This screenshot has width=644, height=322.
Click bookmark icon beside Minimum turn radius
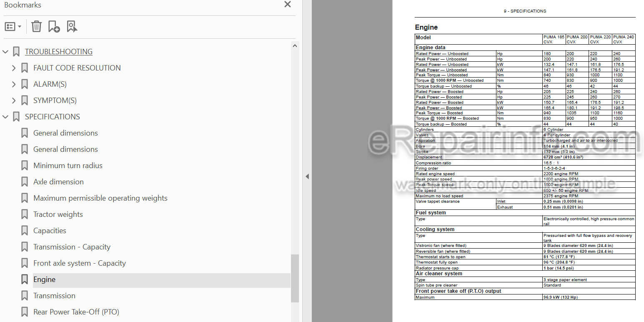pos(25,166)
